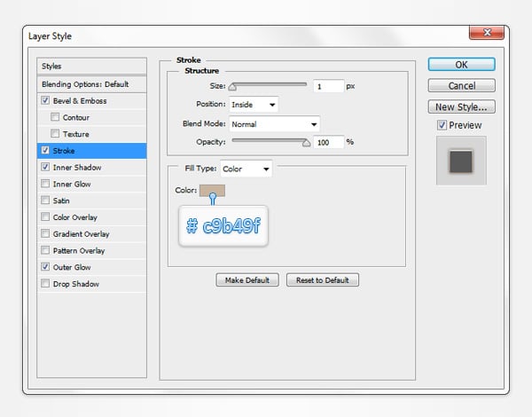Enable the Contour checkbox
The width and height of the screenshot is (532, 417).
(56, 117)
